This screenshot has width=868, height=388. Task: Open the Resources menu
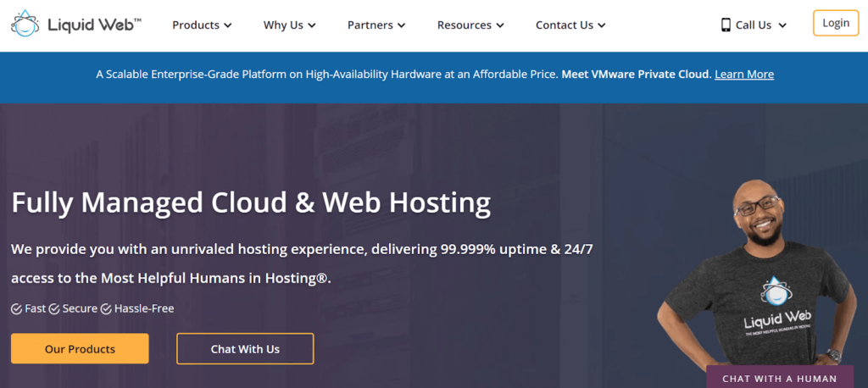tap(470, 25)
